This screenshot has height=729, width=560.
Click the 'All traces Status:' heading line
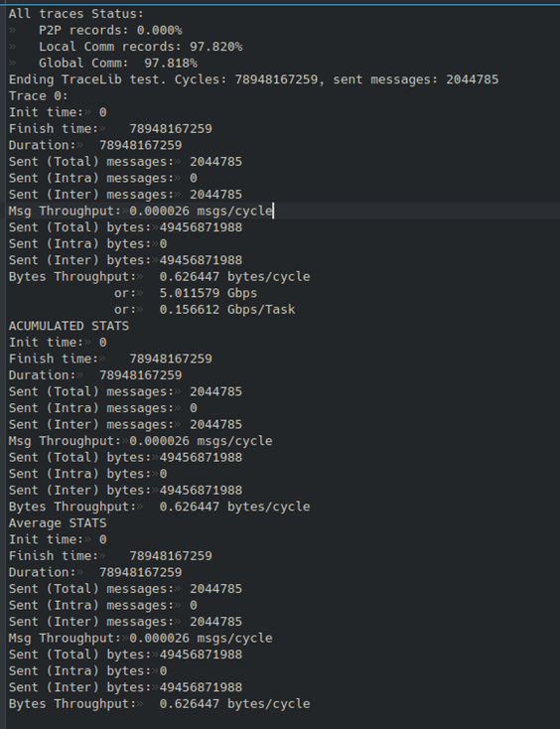(x=76, y=14)
